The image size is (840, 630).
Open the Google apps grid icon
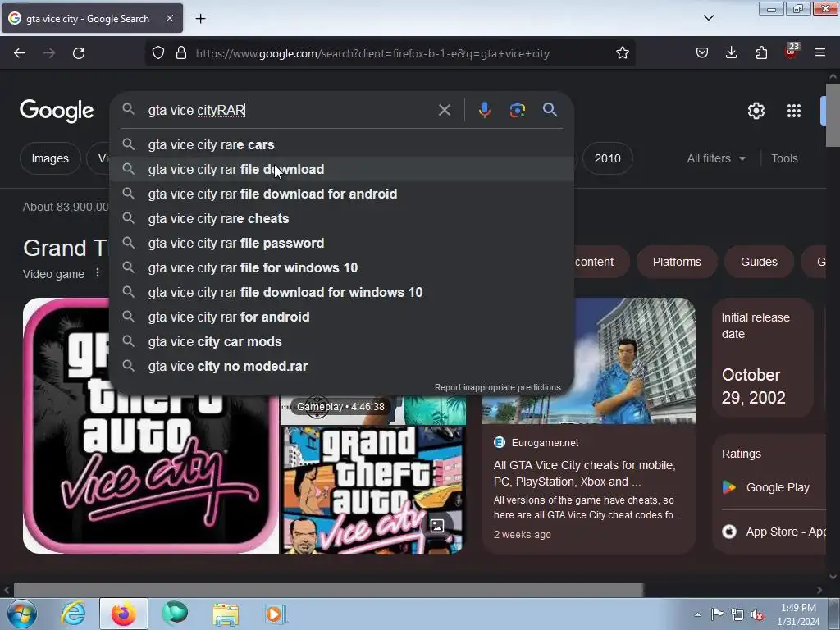point(794,111)
